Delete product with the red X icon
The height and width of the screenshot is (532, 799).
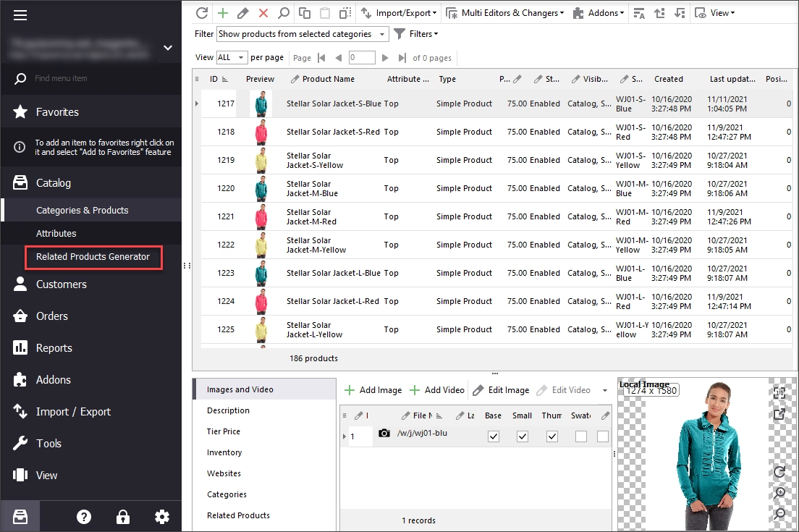pos(263,13)
